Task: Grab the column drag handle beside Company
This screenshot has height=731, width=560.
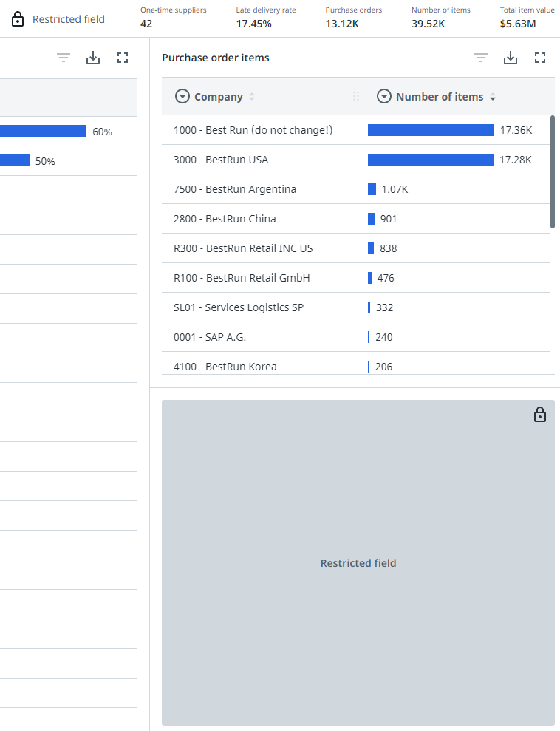Action: tap(356, 97)
